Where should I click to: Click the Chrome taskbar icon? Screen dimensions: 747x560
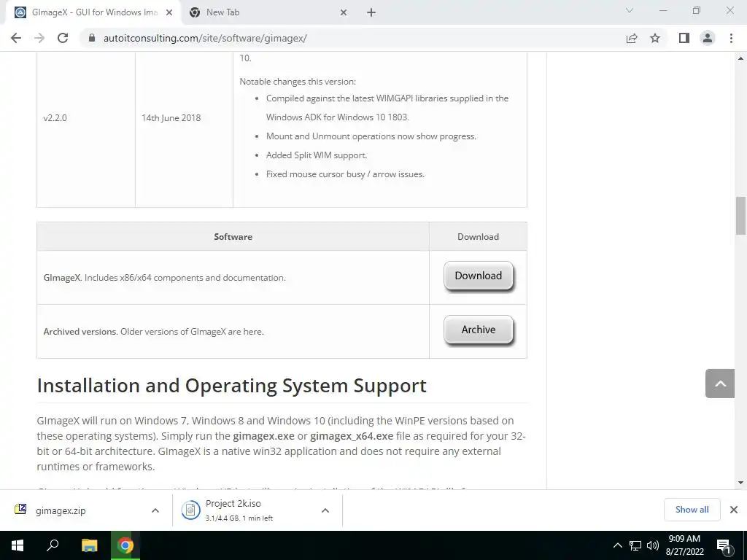point(125,545)
